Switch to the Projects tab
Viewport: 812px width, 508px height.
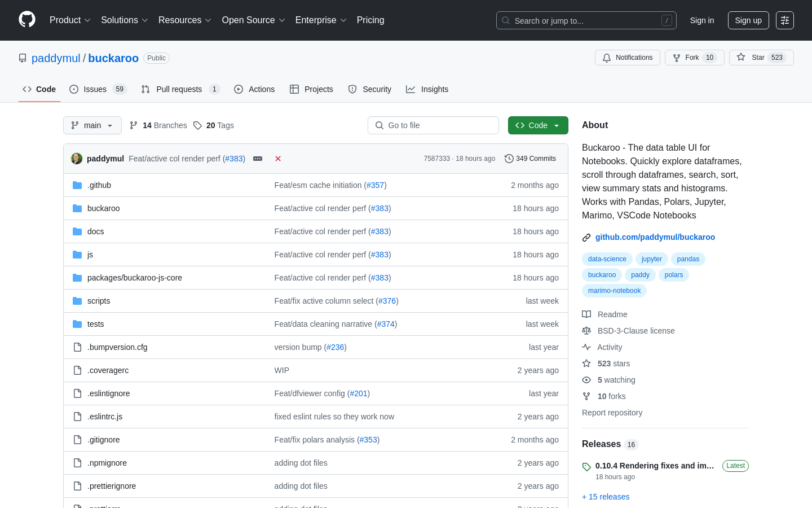click(x=311, y=89)
